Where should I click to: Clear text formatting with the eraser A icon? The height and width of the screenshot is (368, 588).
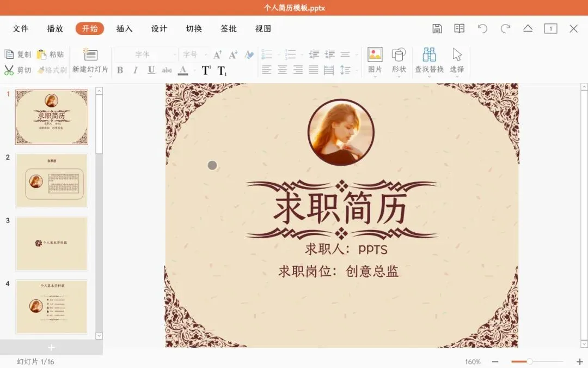(x=249, y=55)
